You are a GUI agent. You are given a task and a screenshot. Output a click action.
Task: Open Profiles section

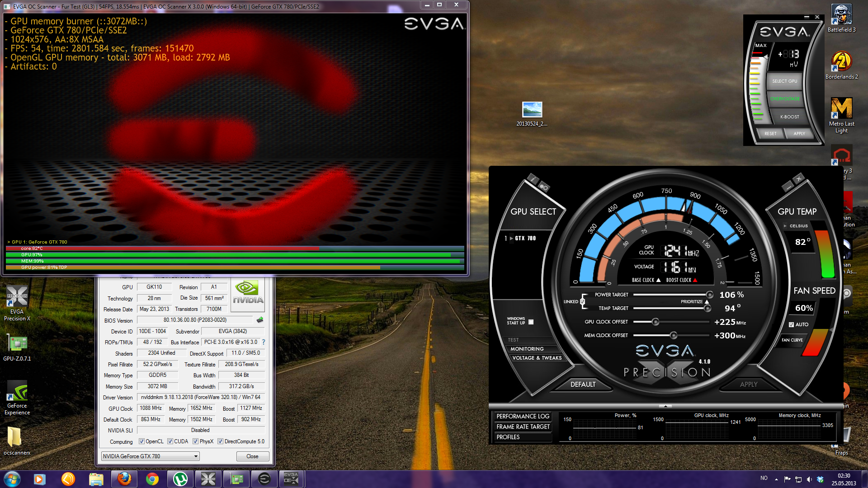coord(523,437)
